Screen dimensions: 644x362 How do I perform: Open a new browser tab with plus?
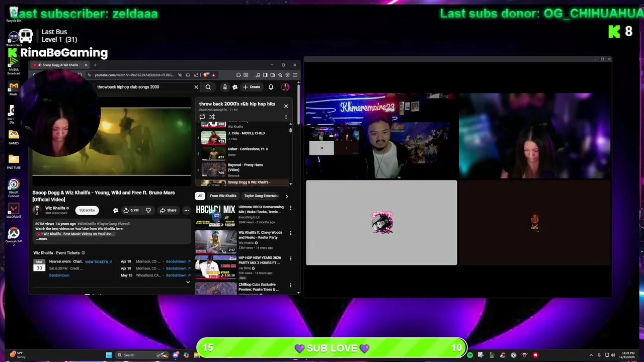tap(95, 65)
